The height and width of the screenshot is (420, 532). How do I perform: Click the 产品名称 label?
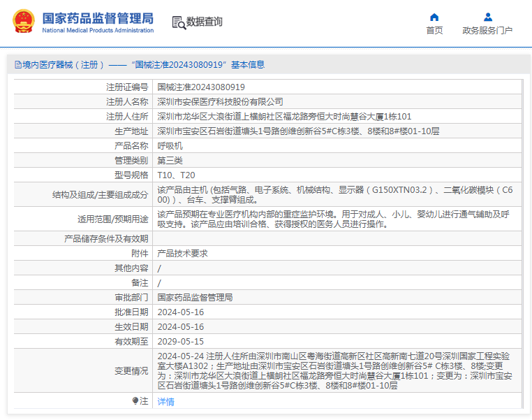131,145
